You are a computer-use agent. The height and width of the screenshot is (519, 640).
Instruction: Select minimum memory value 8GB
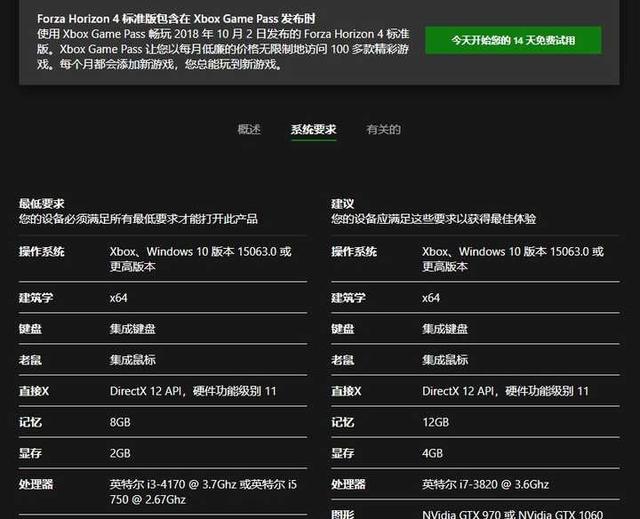point(120,422)
